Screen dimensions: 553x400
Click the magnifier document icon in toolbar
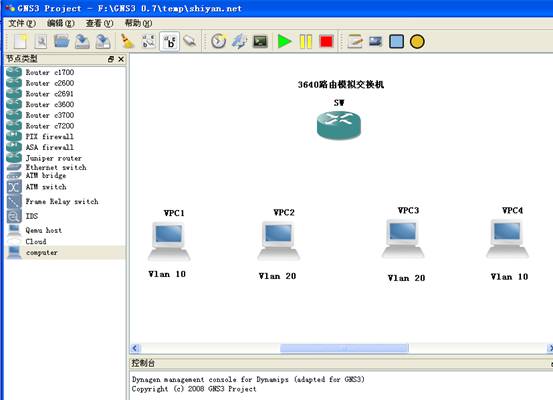41,42
